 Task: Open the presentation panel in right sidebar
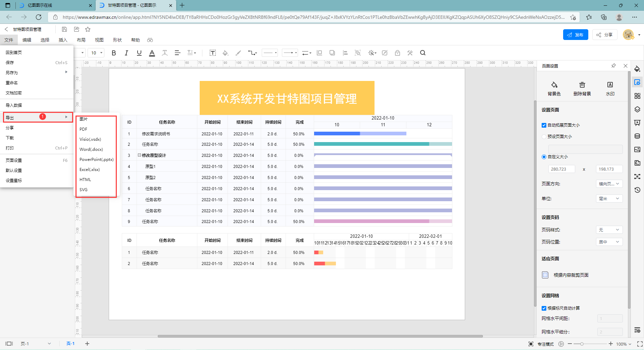tap(637, 123)
